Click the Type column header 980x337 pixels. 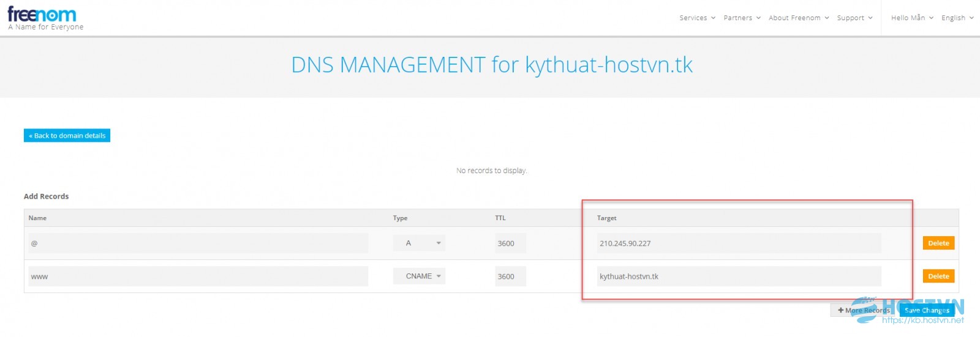tap(400, 218)
